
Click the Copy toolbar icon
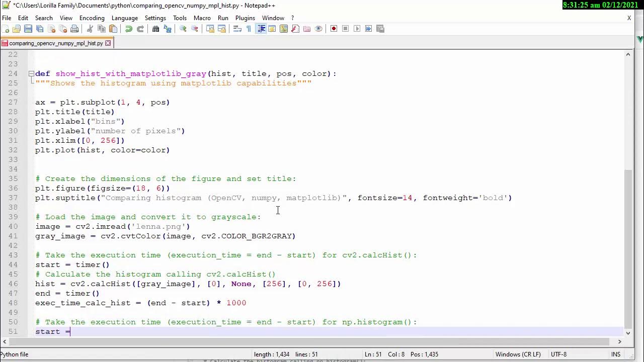coord(102,29)
